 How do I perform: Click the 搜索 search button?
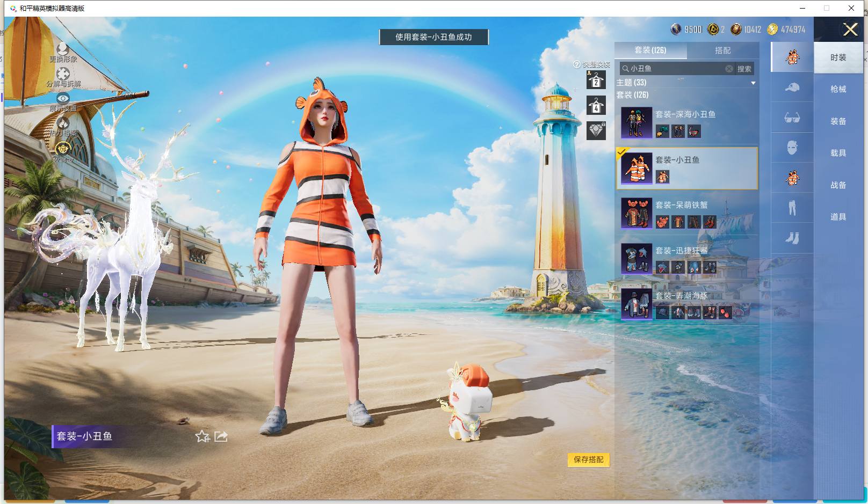(x=744, y=69)
